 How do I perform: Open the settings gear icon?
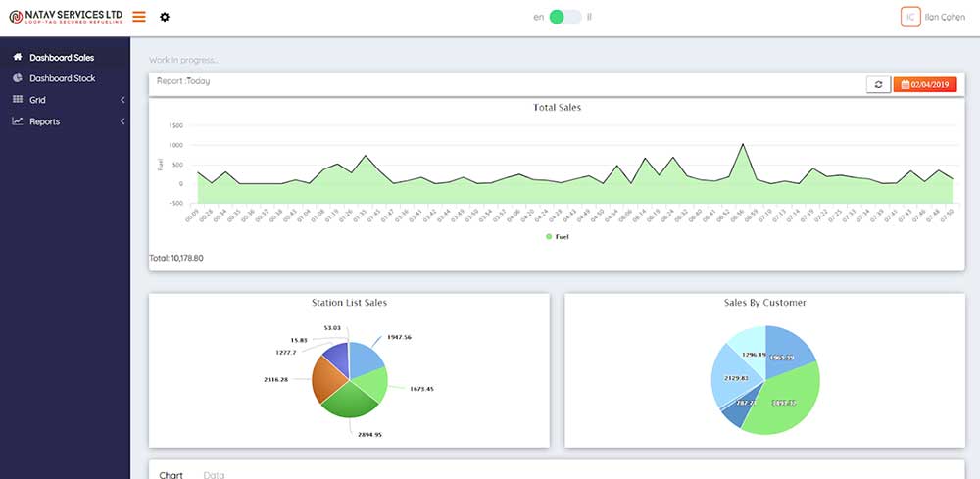(x=165, y=17)
